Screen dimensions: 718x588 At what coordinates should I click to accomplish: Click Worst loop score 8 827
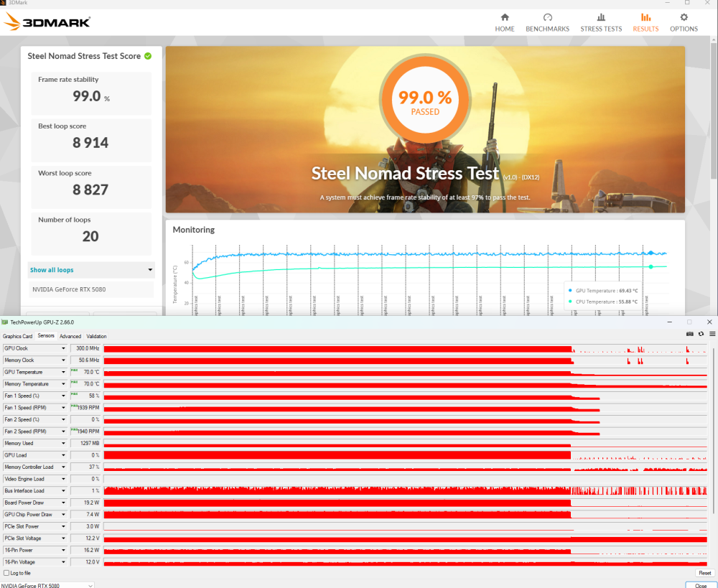point(90,190)
